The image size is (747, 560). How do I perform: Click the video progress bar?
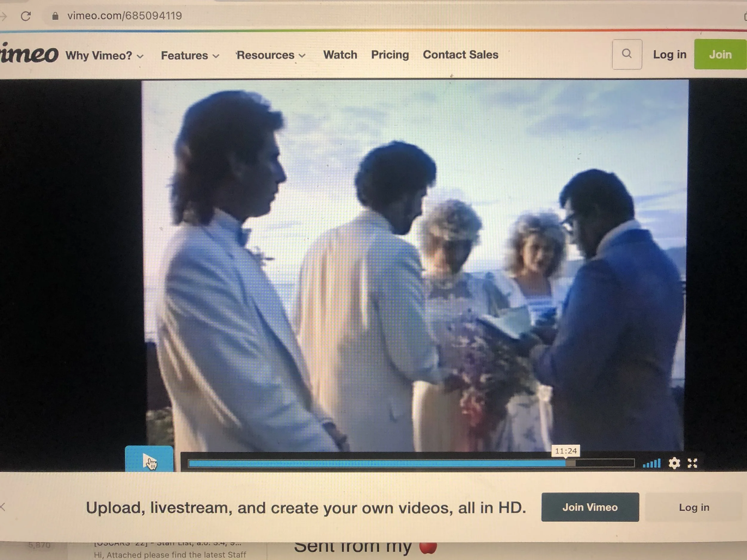pyautogui.click(x=410, y=464)
